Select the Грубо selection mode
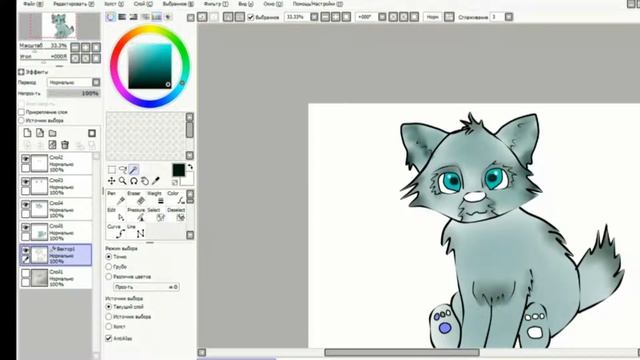Screen dimensions: 640x360 tap(109, 267)
